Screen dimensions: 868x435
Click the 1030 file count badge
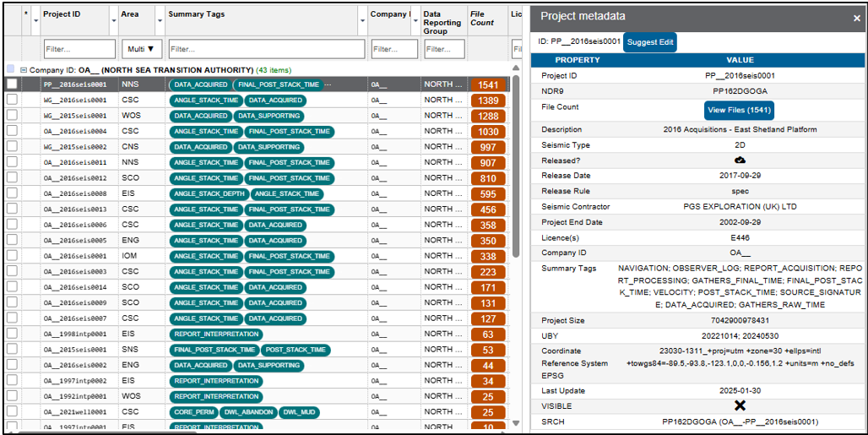[x=488, y=131]
